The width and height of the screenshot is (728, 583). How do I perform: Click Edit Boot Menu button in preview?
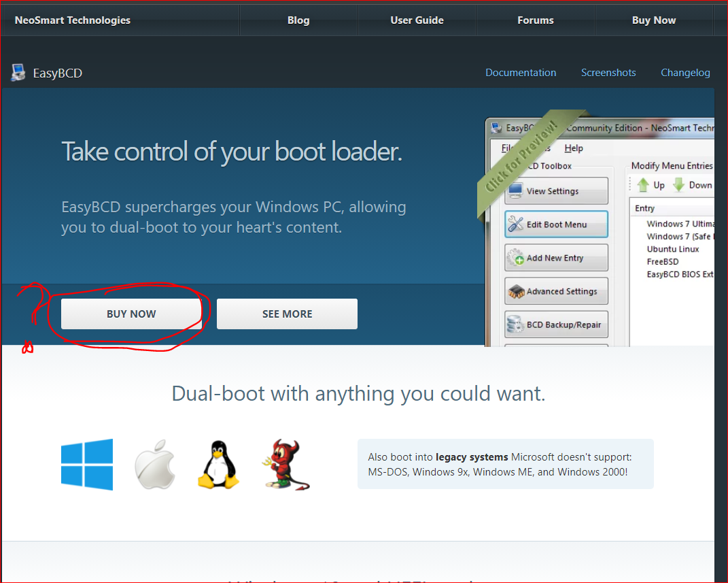(556, 224)
